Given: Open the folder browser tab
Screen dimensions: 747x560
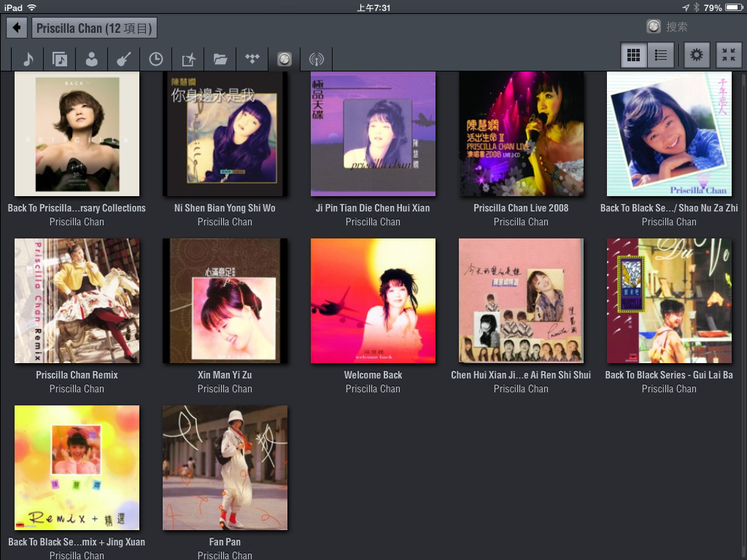Looking at the screenshot, I should click(220, 59).
